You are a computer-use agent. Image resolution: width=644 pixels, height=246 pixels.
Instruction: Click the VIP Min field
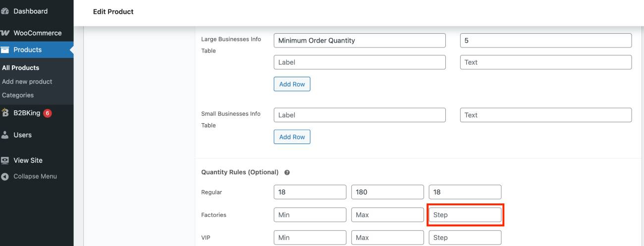pos(310,238)
